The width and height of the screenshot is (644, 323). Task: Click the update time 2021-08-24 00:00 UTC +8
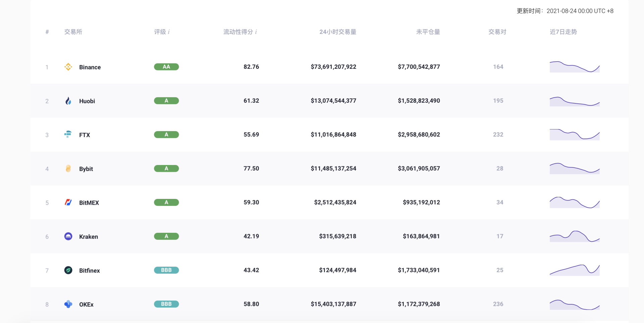coord(580,11)
